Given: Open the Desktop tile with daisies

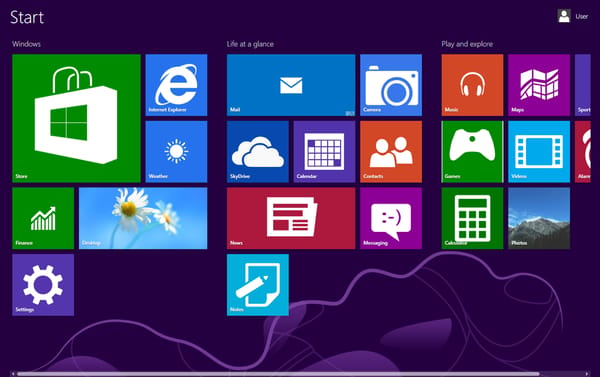Looking at the screenshot, I should click(143, 218).
